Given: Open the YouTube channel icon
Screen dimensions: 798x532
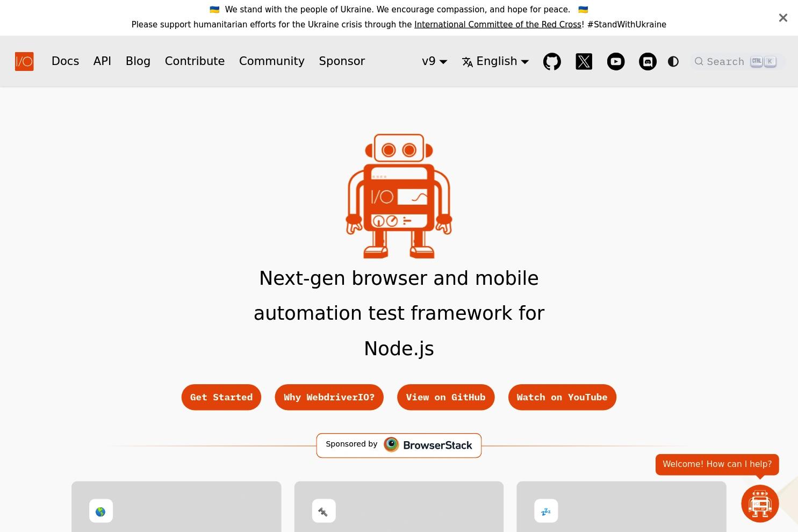Looking at the screenshot, I should 616,61.
